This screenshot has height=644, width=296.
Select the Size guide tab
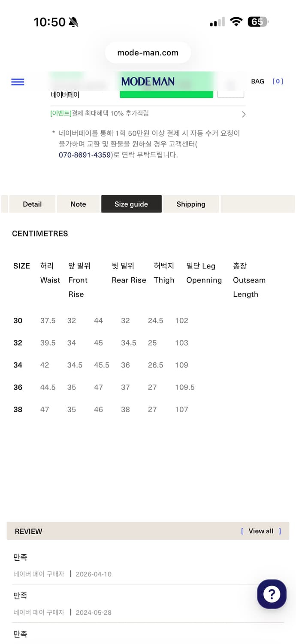pyautogui.click(x=131, y=204)
